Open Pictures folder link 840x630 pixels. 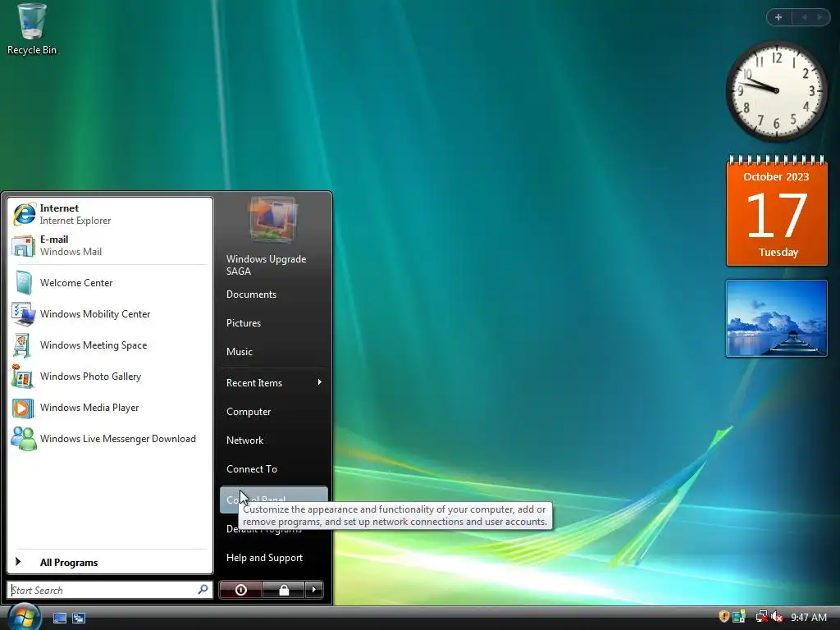(x=273, y=323)
